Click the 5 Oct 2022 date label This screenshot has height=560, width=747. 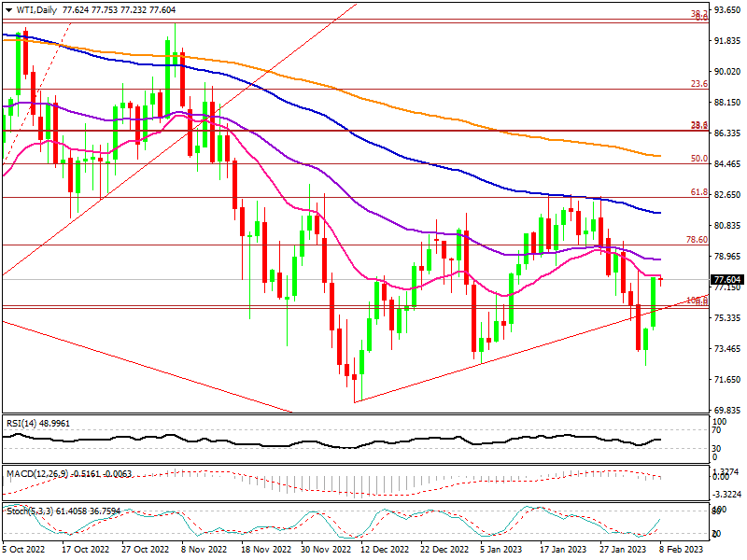24,551
